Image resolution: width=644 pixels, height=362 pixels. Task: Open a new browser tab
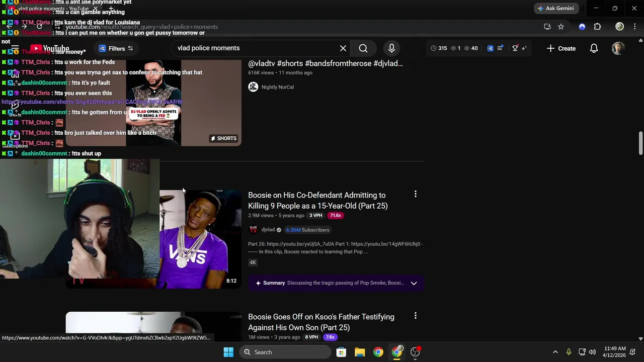(111, 9)
